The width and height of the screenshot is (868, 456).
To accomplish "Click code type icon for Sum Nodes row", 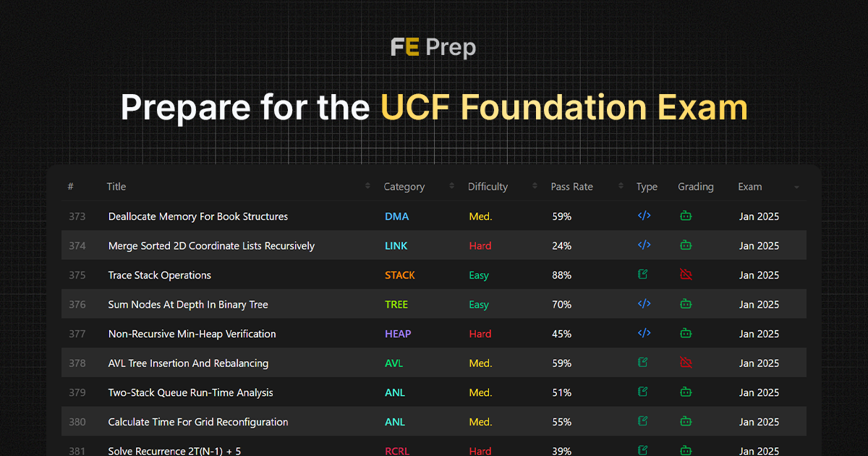I will tap(644, 304).
